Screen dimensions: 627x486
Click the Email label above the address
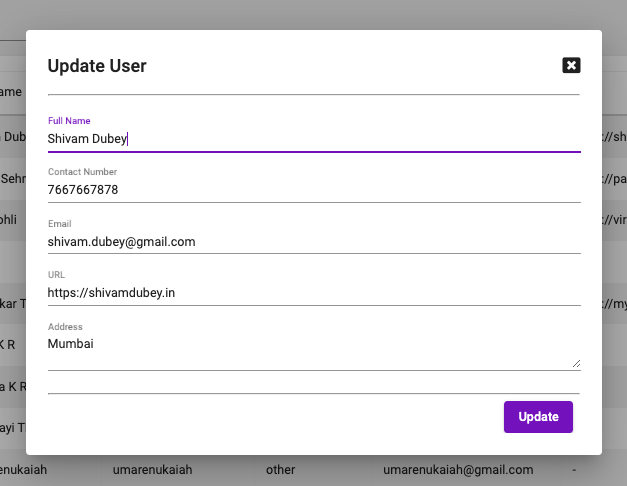[59, 224]
